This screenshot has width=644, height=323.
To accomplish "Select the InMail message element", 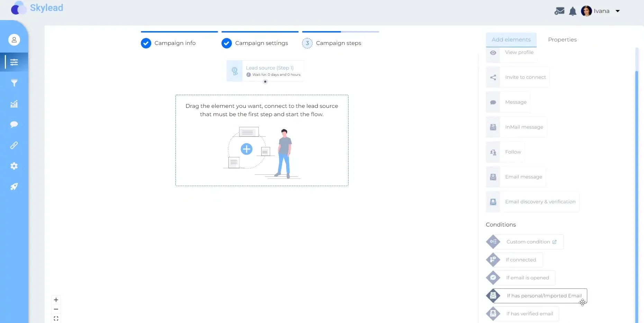I will pyautogui.click(x=516, y=127).
